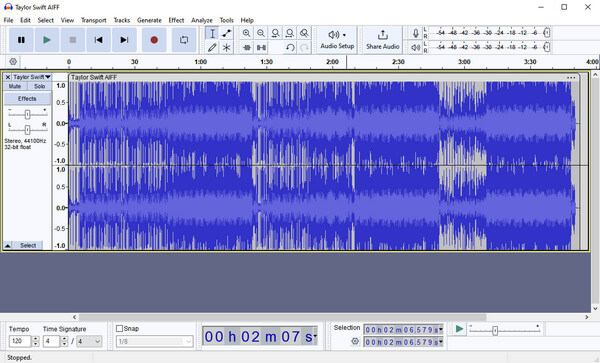Adjust the track gain slider
600x363 pixels.
[x=27, y=114]
